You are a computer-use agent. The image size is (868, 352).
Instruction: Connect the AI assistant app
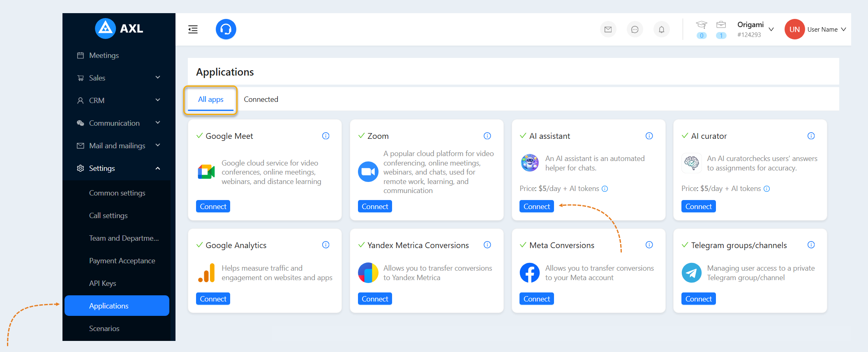tap(537, 207)
